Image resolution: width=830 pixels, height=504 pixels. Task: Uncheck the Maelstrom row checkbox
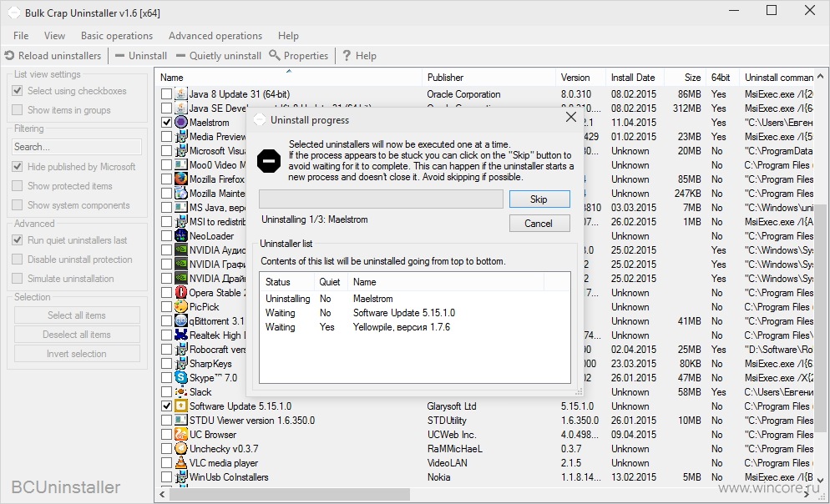click(167, 122)
